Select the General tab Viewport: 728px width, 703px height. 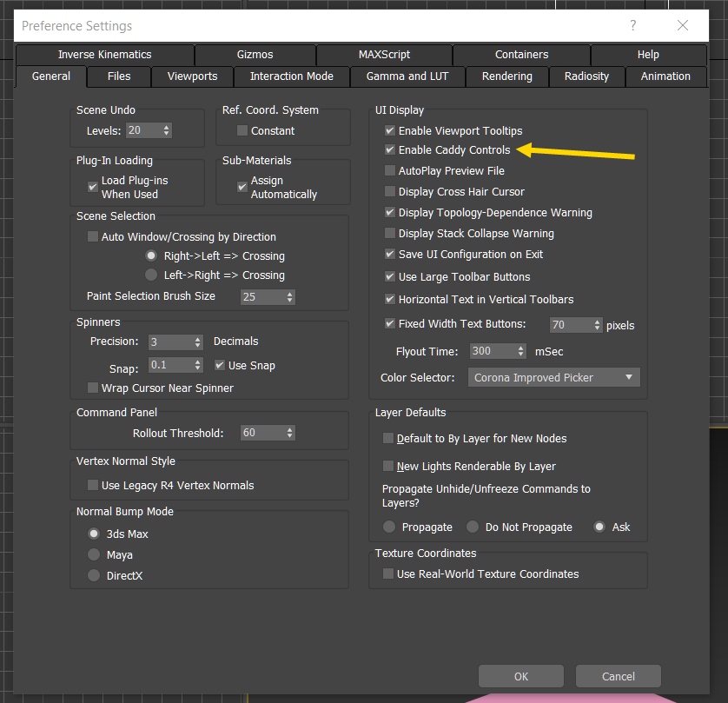(51, 76)
